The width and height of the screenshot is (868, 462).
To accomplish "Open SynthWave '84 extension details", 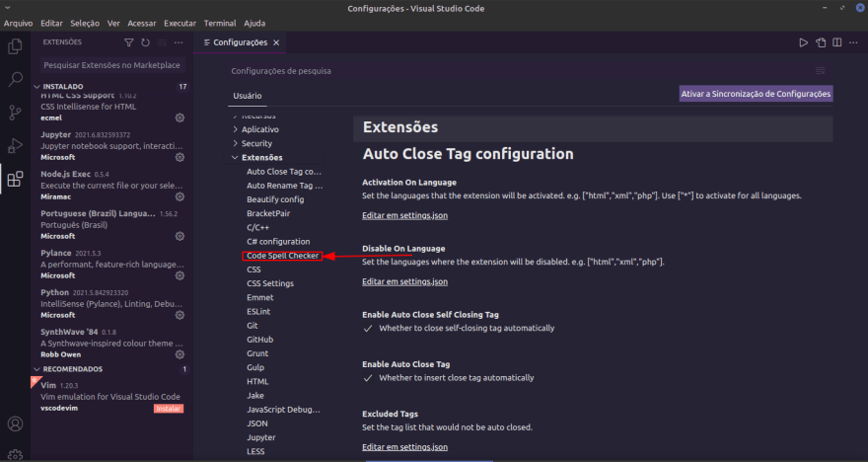I will click(112, 343).
